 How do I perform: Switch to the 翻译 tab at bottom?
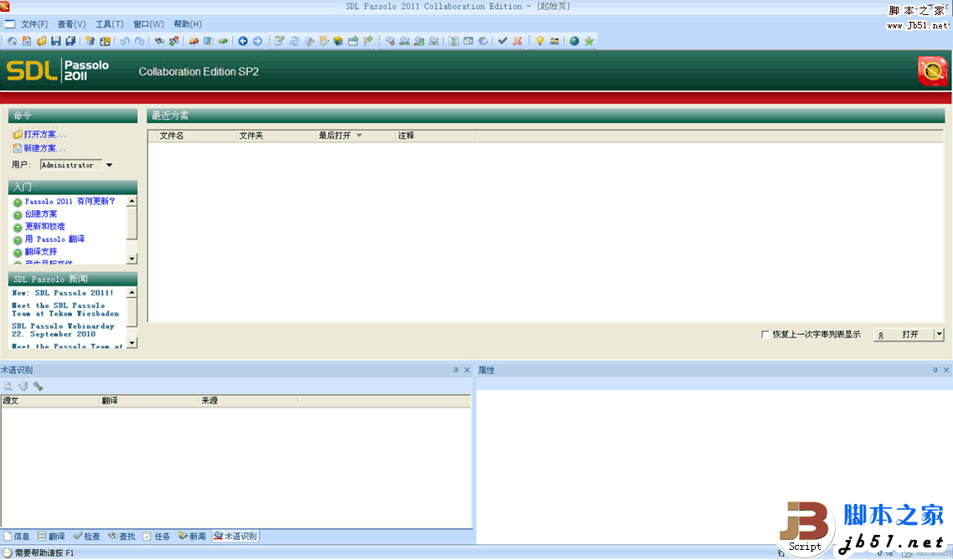[51, 537]
